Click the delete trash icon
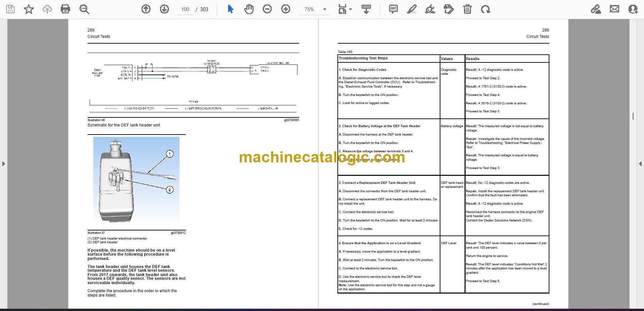 click(467, 9)
